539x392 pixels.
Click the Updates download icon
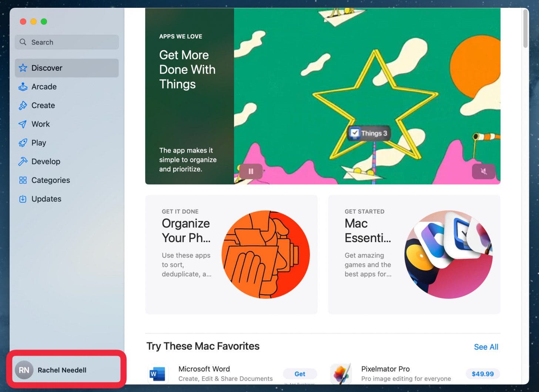click(x=23, y=199)
